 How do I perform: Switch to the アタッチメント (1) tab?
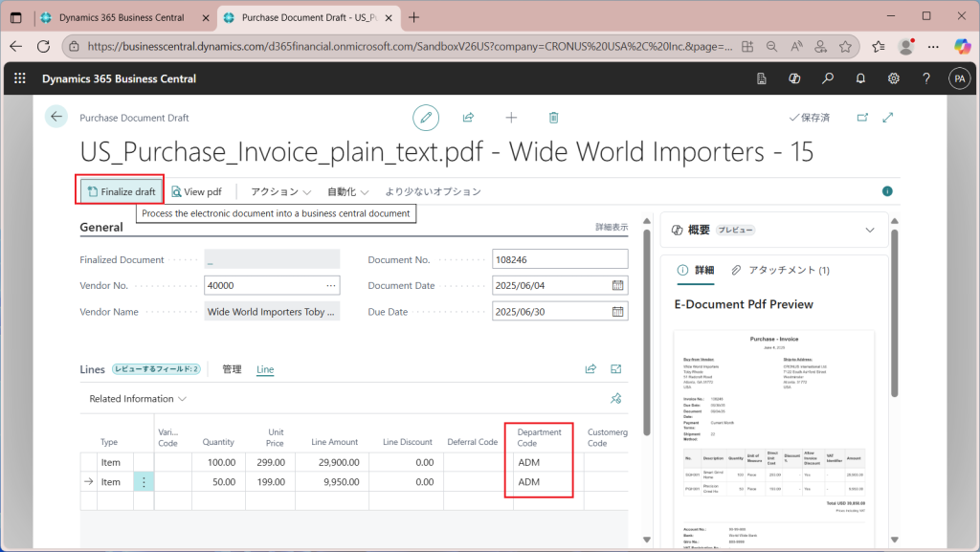pyautogui.click(x=780, y=270)
